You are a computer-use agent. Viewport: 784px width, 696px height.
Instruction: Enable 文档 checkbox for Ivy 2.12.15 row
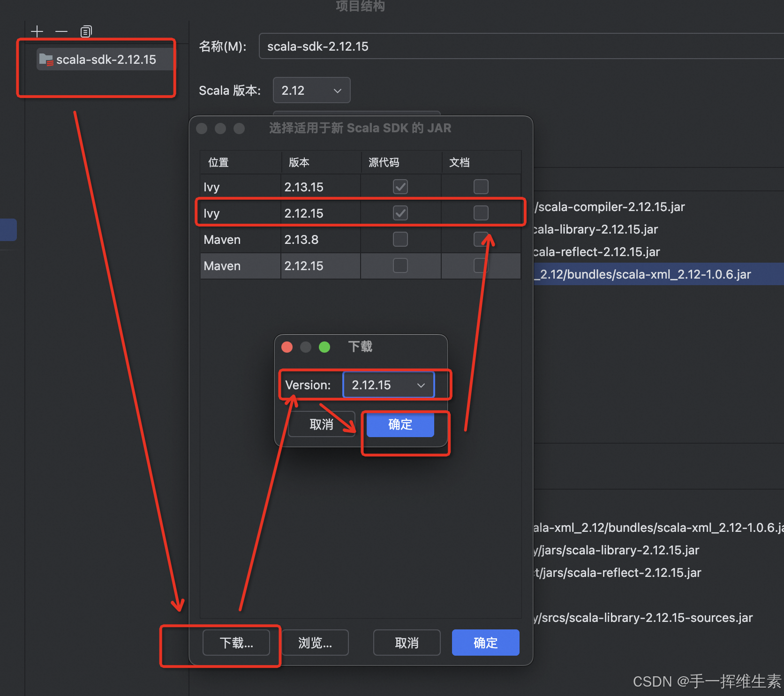(x=481, y=212)
